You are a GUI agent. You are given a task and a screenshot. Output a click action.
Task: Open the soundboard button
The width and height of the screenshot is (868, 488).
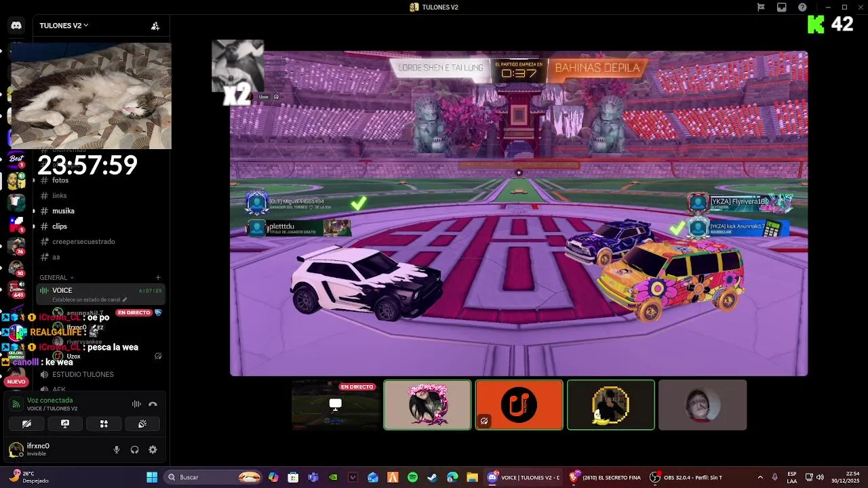tap(142, 424)
